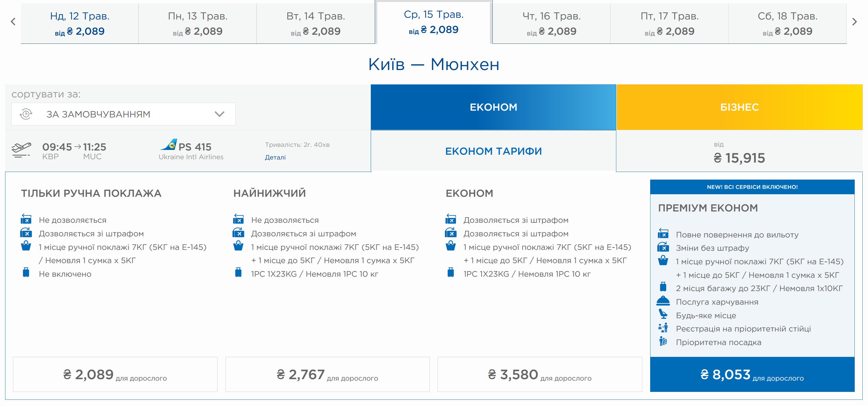Open the Деталі flight details link
This screenshot has height=406, width=868.
[275, 157]
